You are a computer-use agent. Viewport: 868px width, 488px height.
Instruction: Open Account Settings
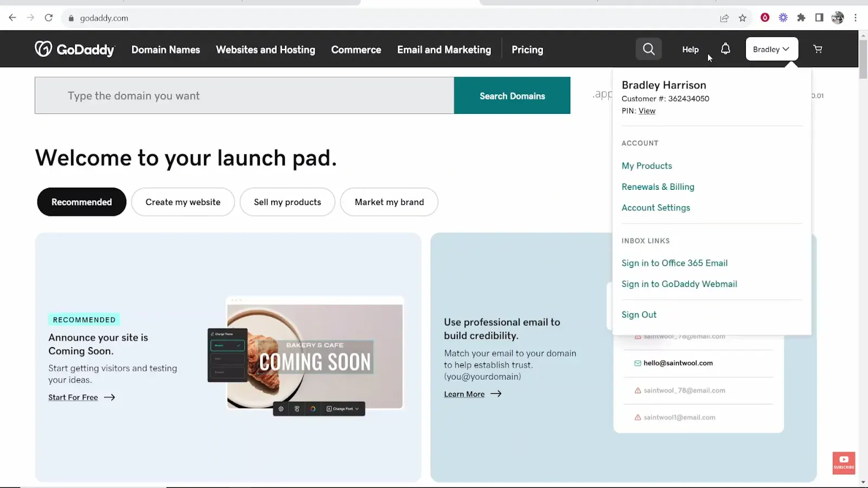(656, 208)
